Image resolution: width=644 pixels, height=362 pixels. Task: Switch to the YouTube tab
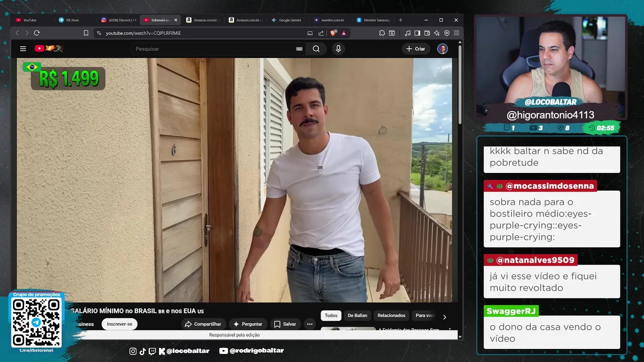click(x=32, y=20)
